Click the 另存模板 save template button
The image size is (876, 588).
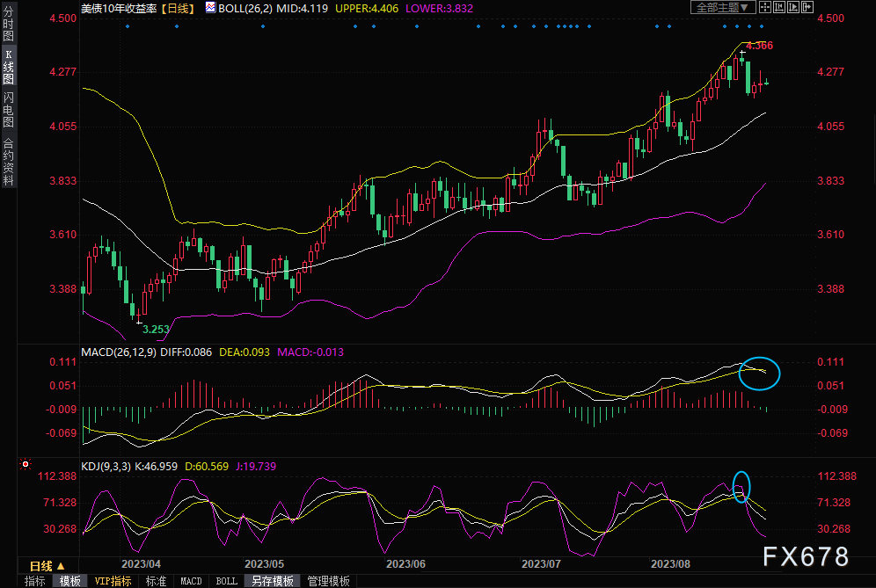coord(272,581)
